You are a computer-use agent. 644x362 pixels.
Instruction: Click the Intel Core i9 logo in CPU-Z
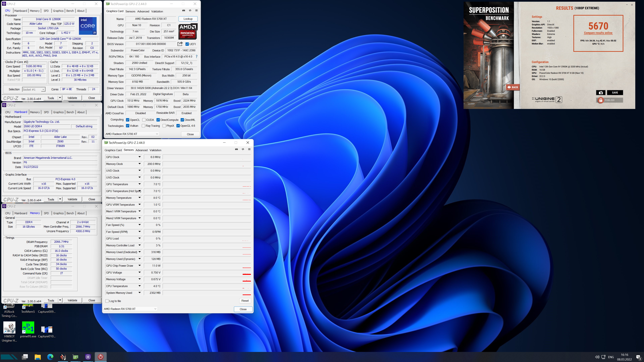88,26
